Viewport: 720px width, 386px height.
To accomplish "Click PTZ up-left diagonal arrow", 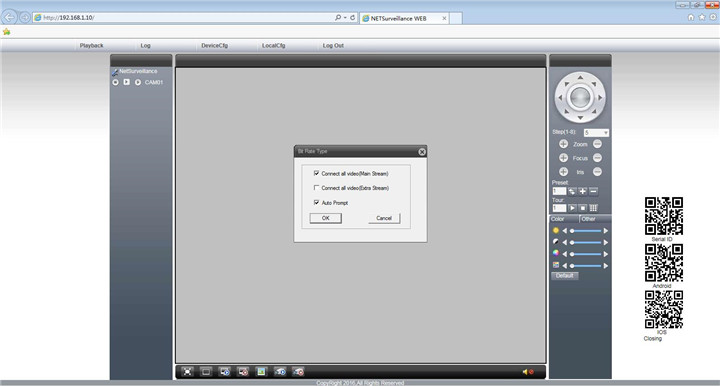I will 567,84.
